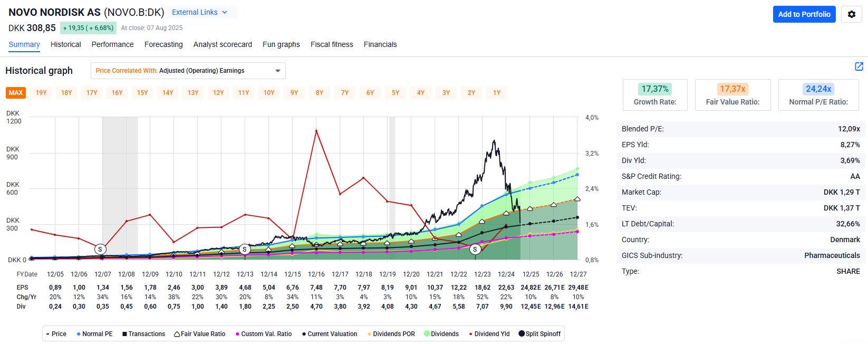Click the TEV value DKK 1,37 T
This screenshot has width=868, height=344.
(842, 208)
